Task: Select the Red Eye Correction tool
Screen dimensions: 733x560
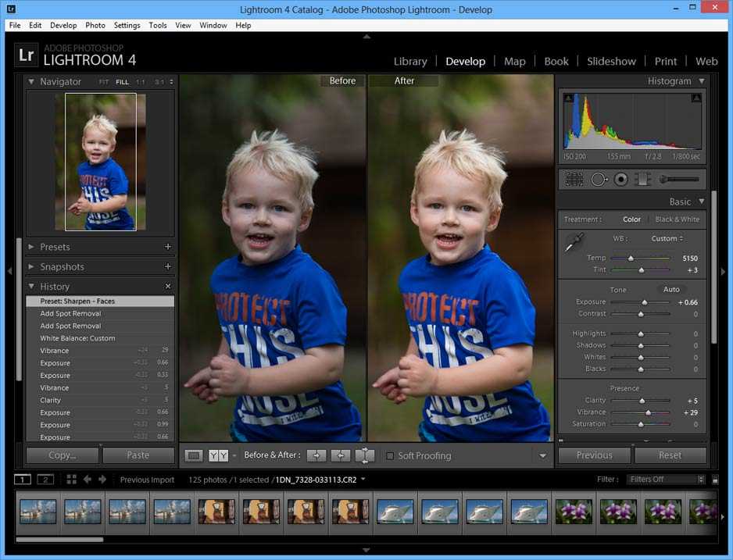Action: [620, 180]
